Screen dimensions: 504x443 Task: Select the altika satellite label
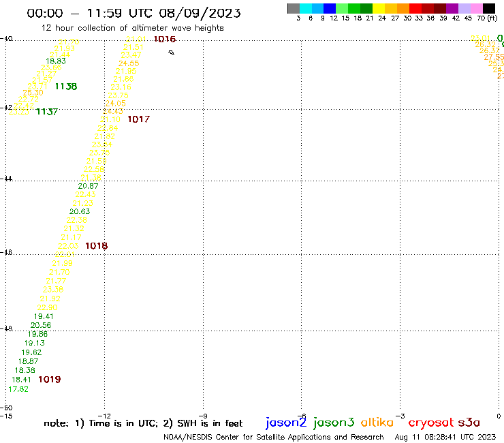pos(377,422)
